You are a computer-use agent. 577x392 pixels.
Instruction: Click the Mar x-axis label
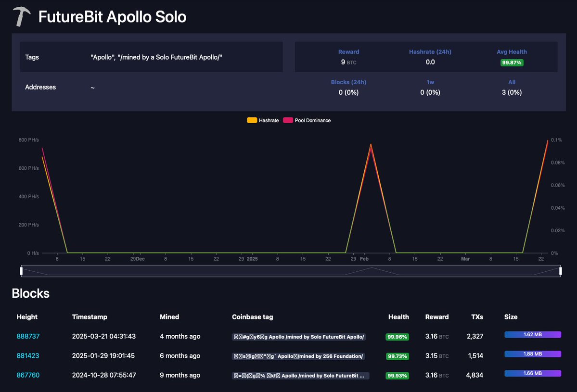tap(465, 259)
